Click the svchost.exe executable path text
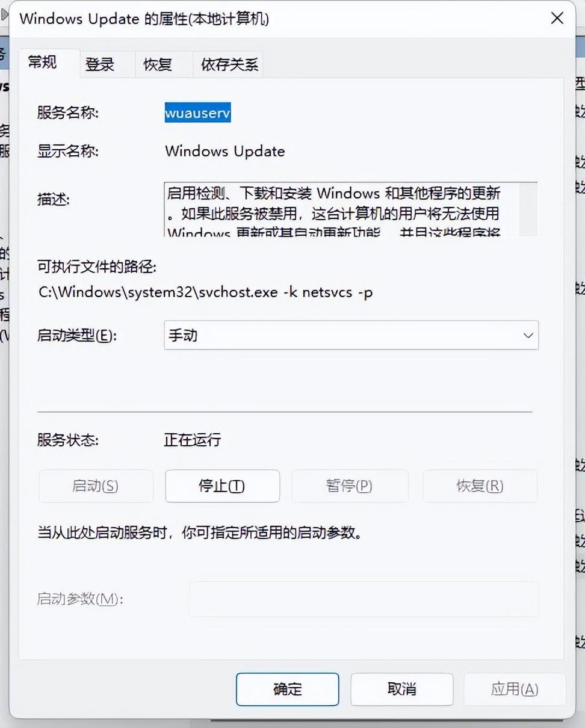This screenshot has height=728, width=585. coord(206,293)
